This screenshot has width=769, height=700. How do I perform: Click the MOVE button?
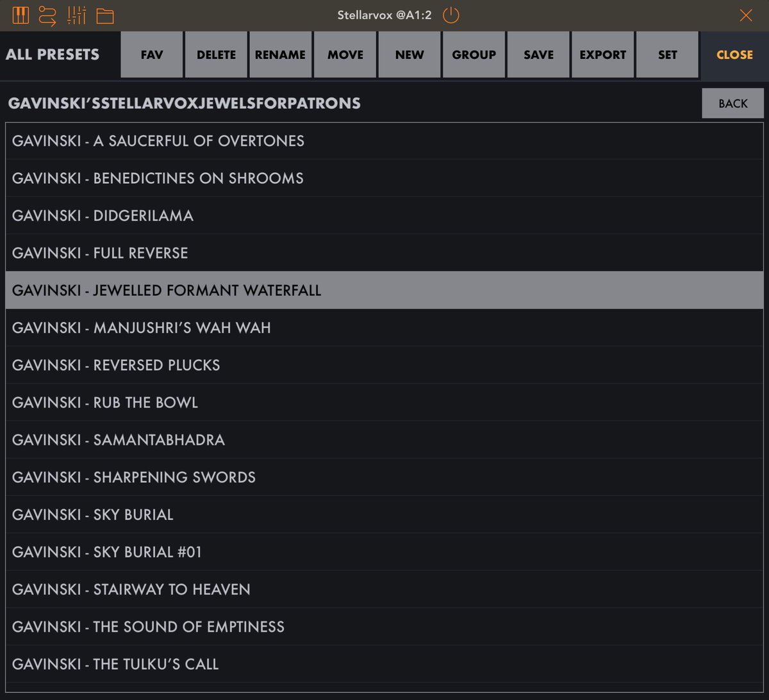345,55
